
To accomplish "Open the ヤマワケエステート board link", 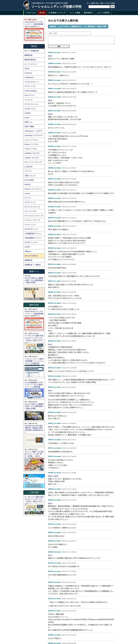I will (34, 82).
